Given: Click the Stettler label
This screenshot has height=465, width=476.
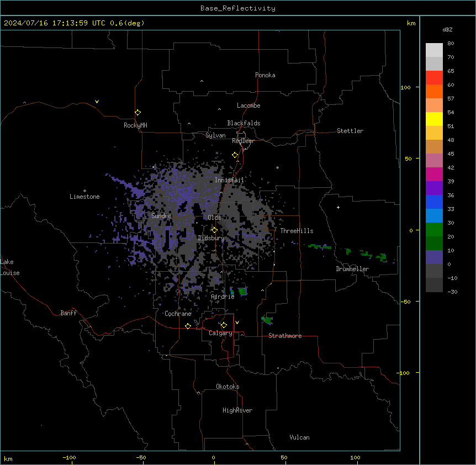Looking at the screenshot, I should [x=350, y=131].
